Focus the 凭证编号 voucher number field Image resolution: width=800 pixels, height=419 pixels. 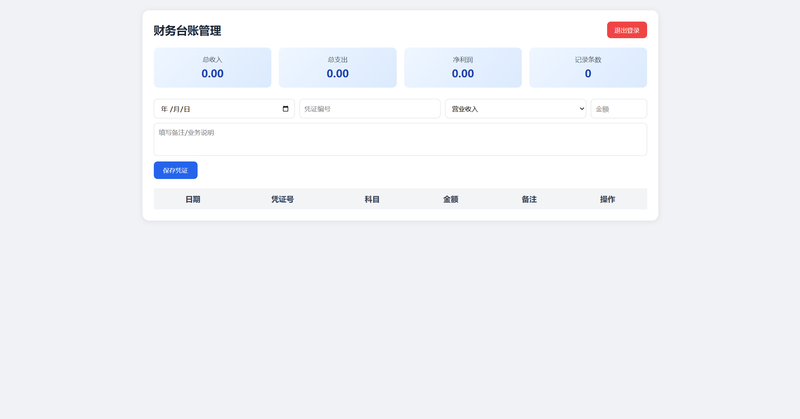pos(370,109)
